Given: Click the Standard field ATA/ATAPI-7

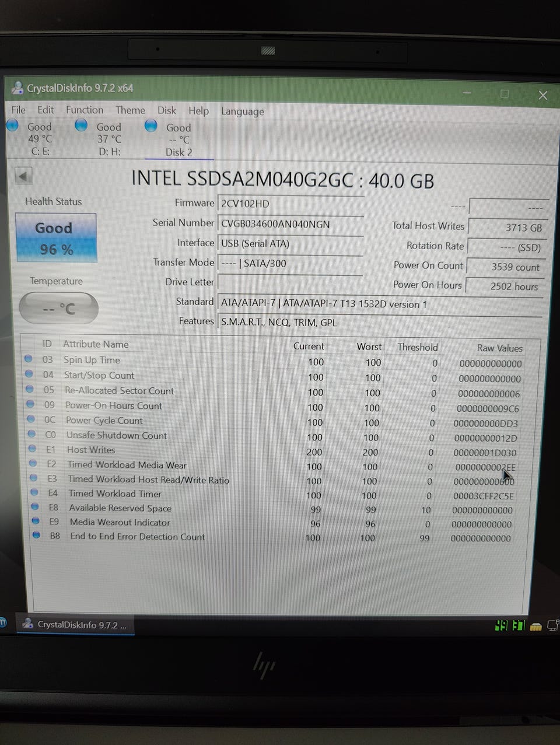Looking at the screenshot, I should tap(380, 303).
